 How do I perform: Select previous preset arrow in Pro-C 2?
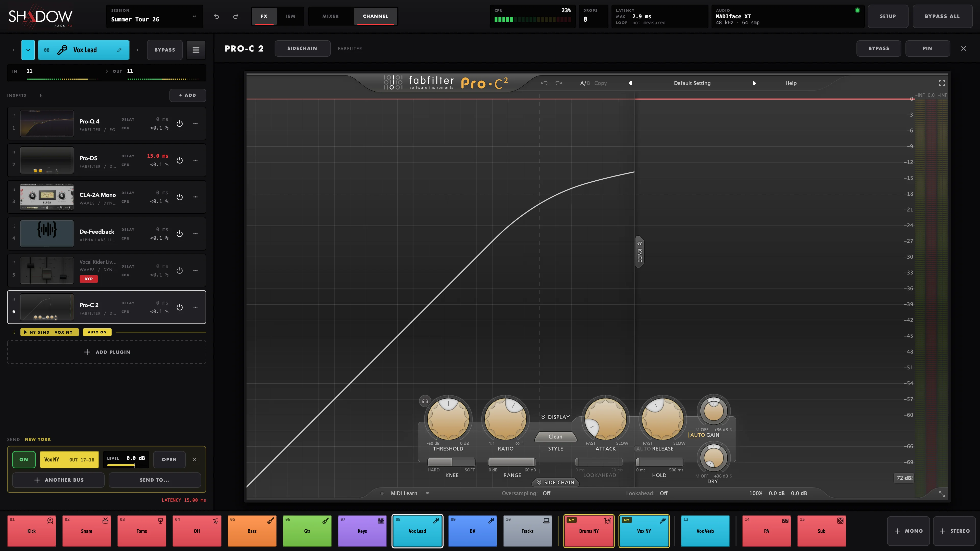point(630,83)
